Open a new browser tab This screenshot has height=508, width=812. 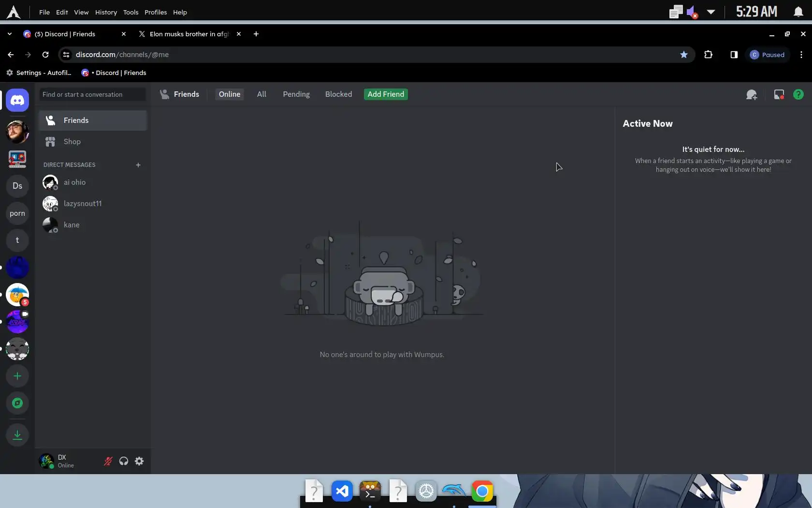pyautogui.click(x=256, y=34)
